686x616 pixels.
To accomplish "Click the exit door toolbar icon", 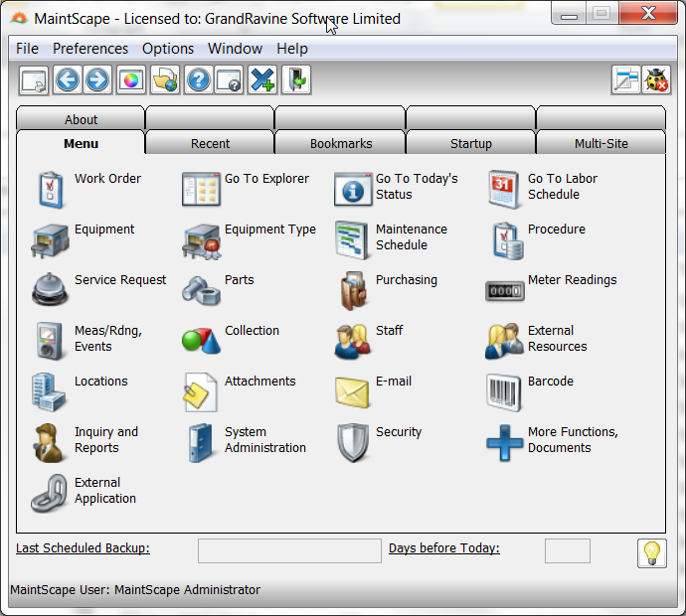I will click(x=296, y=80).
